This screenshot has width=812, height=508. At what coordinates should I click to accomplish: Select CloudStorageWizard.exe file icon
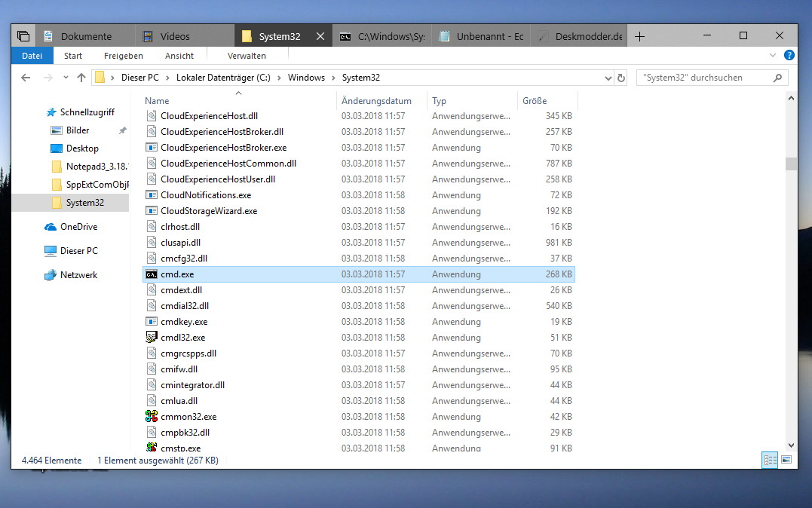click(152, 211)
